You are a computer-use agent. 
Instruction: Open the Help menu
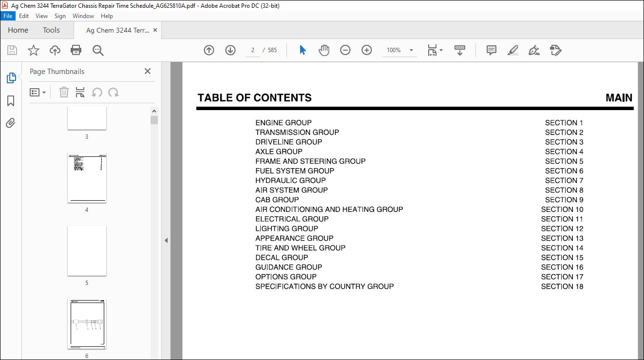(x=107, y=16)
